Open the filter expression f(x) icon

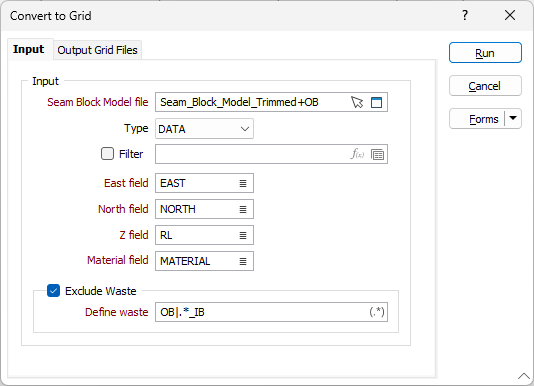point(357,154)
